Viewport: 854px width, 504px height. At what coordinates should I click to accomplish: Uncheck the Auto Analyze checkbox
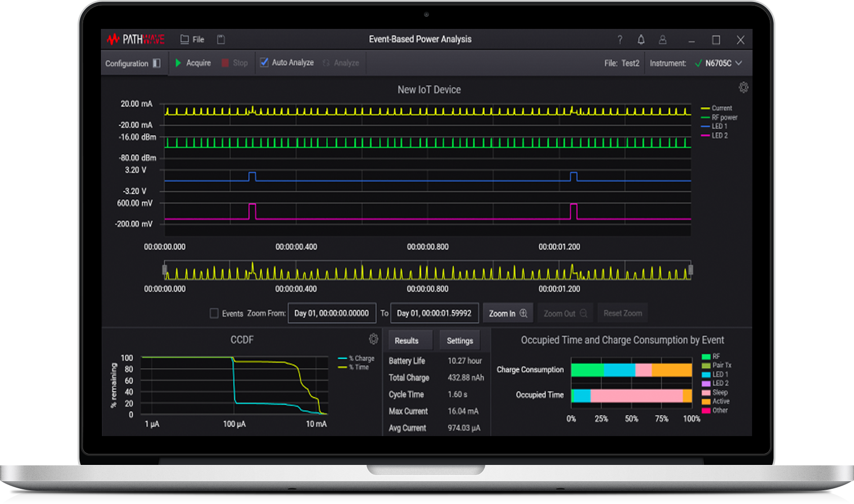(264, 62)
